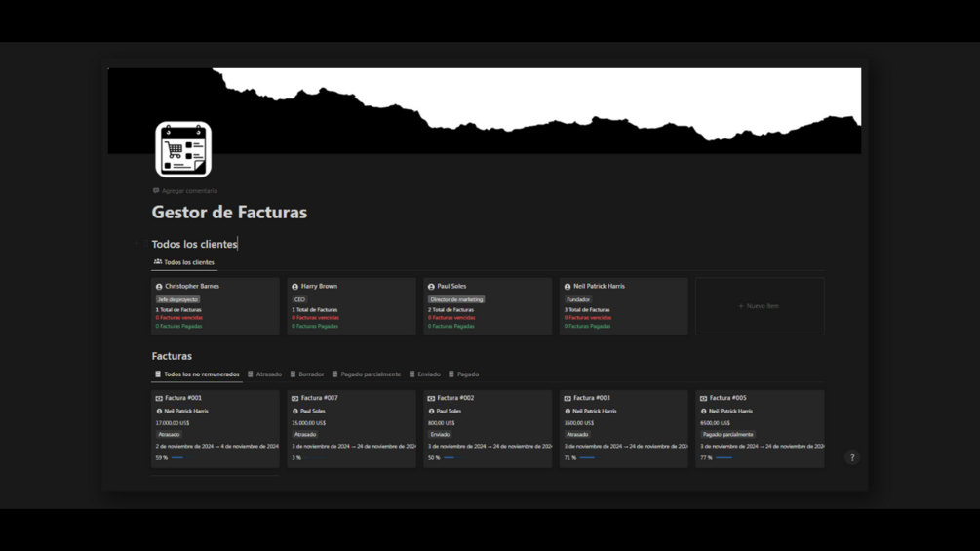Click the money icon of Factura #005

click(x=704, y=398)
